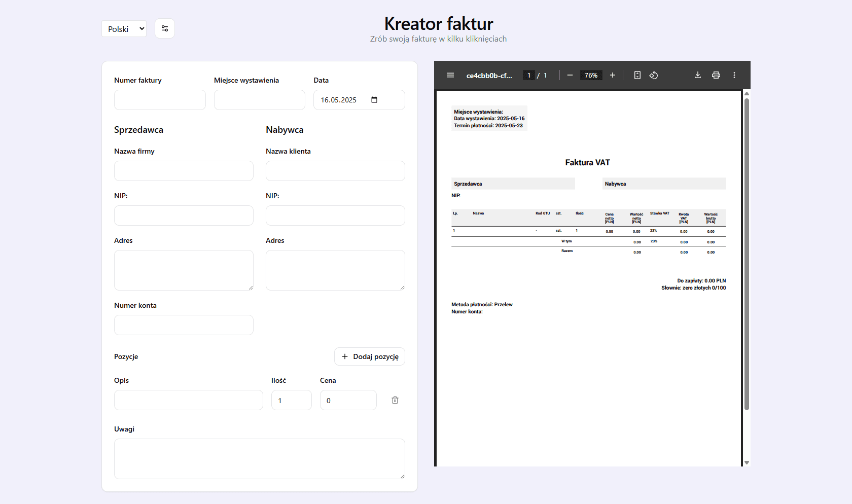Click the PDF preview vertical scrollbar
Screen dimensions: 852x504
[747, 254]
